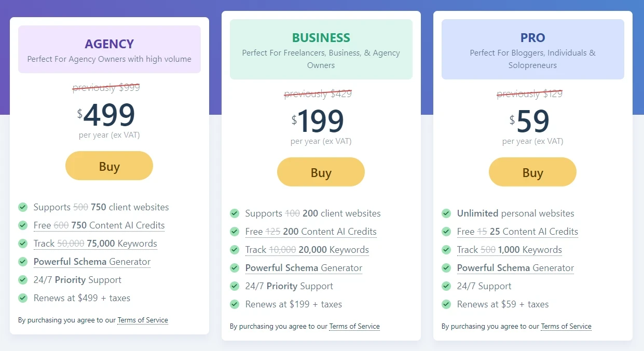Click the PRO plan title
The height and width of the screenshot is (351, 644).
tap(533, 38)
